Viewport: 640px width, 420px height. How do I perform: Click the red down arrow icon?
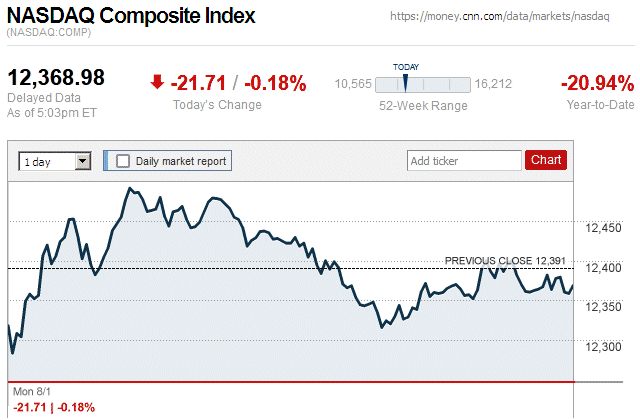(x=156, y=82)
